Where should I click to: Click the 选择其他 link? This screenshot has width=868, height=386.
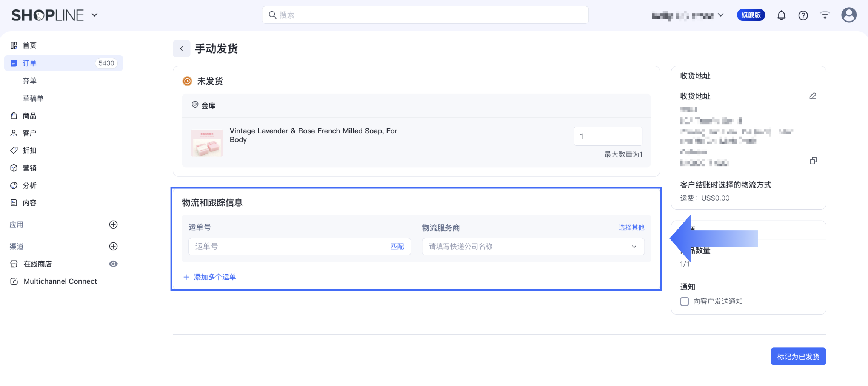[x=631, y=227]
